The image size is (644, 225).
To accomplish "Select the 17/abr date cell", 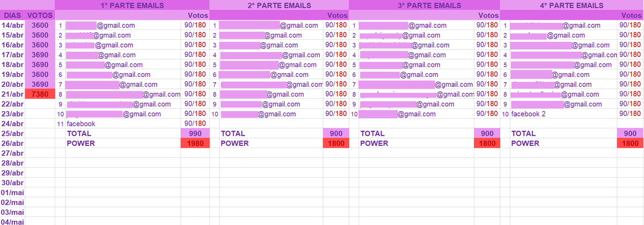I will tap(12, 55).
